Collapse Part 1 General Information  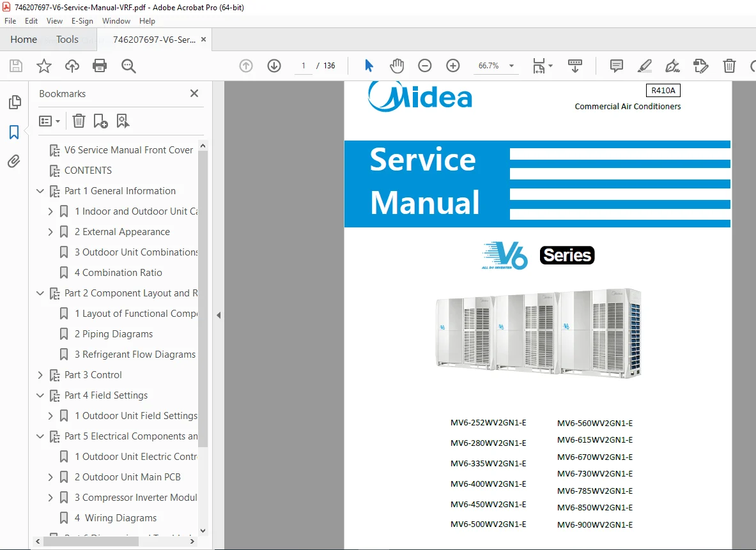pos(40,191)
